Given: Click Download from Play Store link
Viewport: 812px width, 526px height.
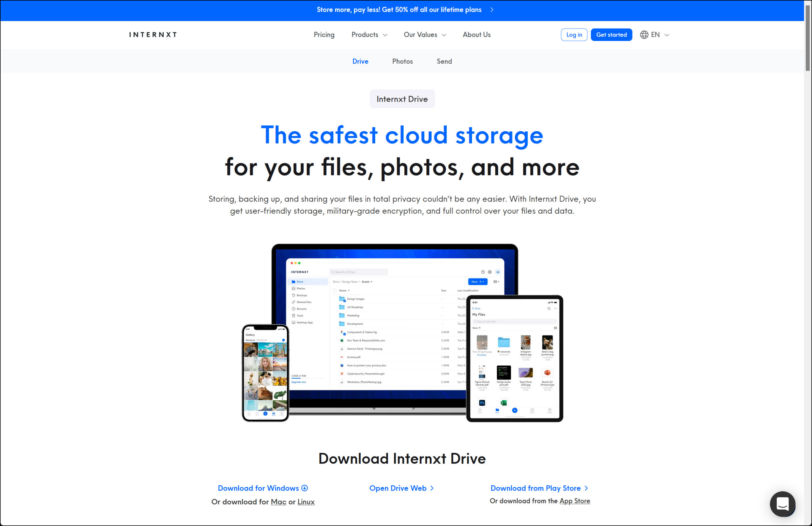Looking at the screenshot, I should [x=540, y=488].
